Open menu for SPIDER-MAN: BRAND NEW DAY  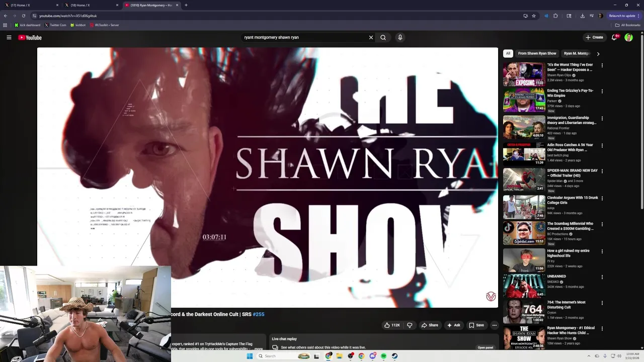[x=602, y=171]
